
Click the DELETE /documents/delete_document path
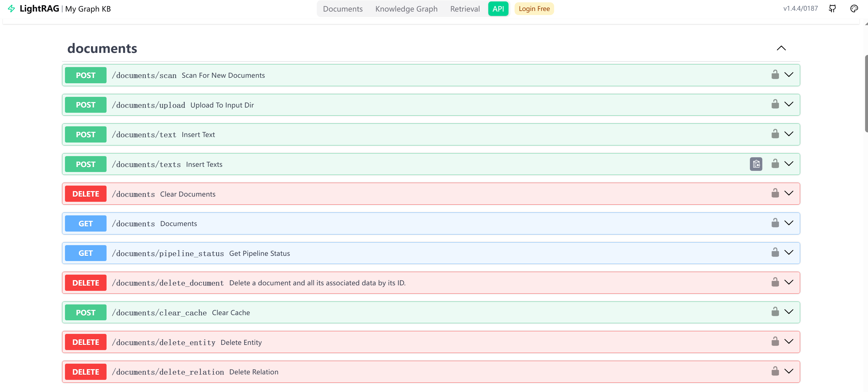click(168, 283)
